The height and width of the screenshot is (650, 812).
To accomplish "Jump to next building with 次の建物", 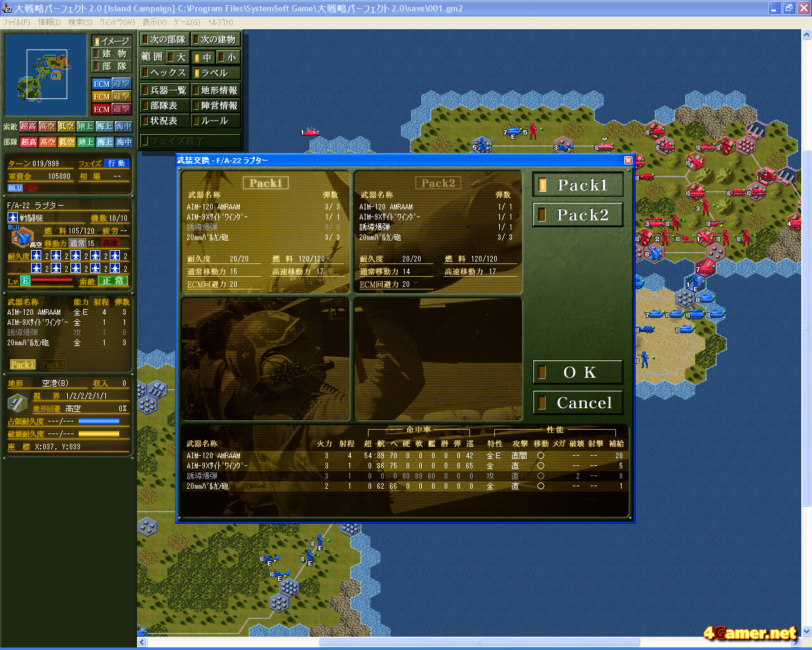I will coord(216,39).
